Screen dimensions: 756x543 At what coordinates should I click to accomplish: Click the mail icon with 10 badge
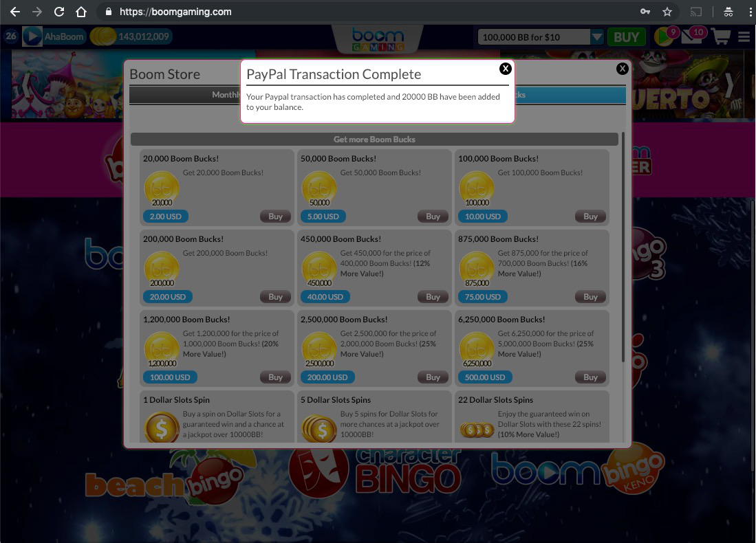[693, 37]
